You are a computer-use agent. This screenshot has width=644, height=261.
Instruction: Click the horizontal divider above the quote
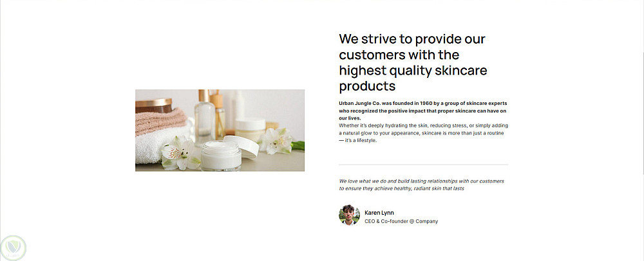pos(423,165)
